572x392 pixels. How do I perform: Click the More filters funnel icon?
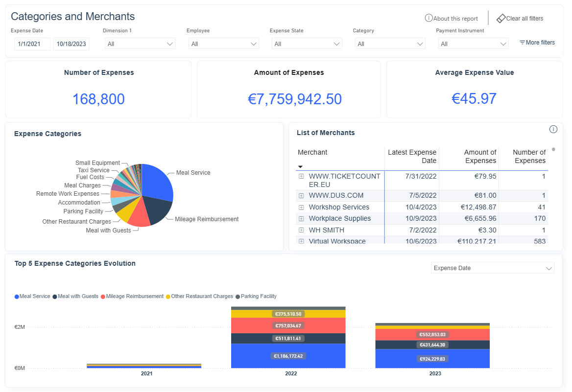coord(523,43)
